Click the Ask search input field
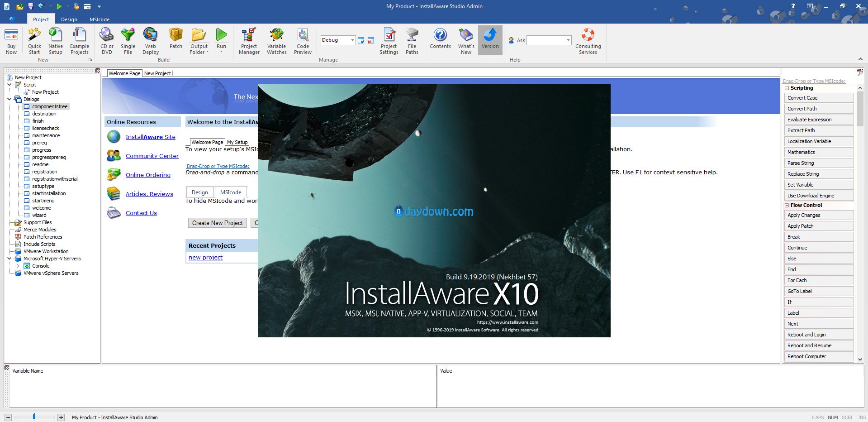 pyautogui.click(x=546, y=40)
